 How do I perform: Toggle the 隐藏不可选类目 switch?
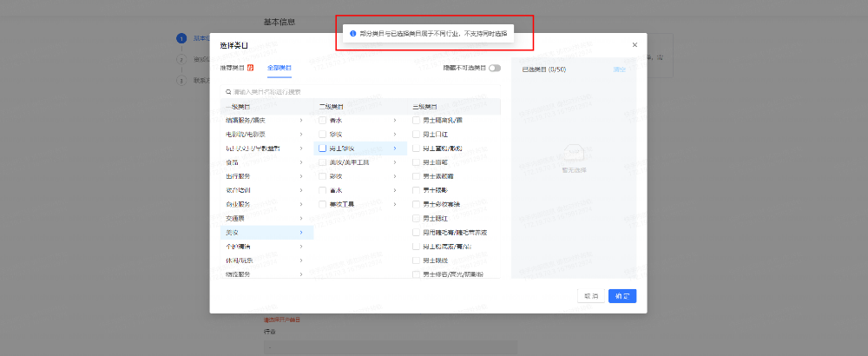495,68
